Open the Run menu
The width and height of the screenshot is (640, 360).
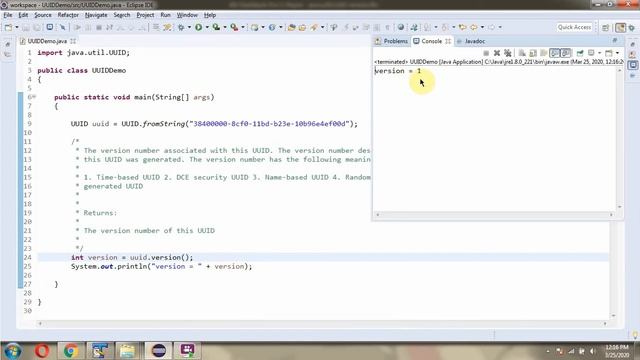(x=165, y=15)
